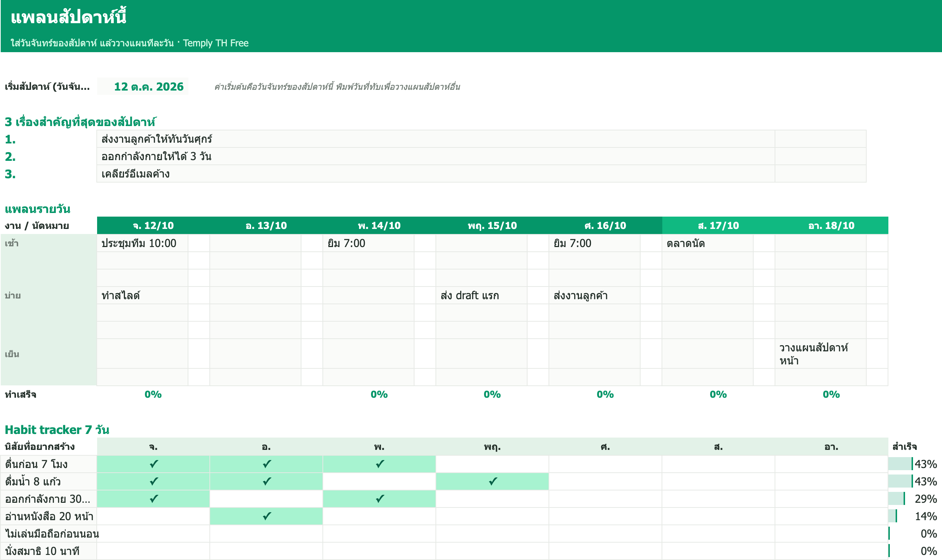Viewport: 942px width, 560px height.
Task: Select priority 3 เคลียร์อีเมลค้าง
Action: click(x=435, y=174)
